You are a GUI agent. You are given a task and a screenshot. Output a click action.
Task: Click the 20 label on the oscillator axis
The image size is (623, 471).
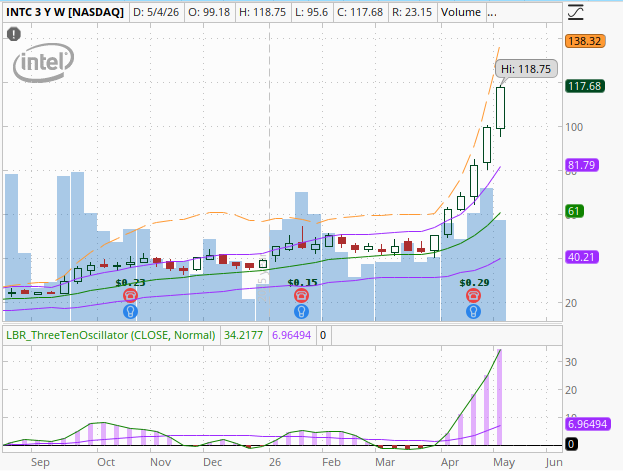[571, 390]
